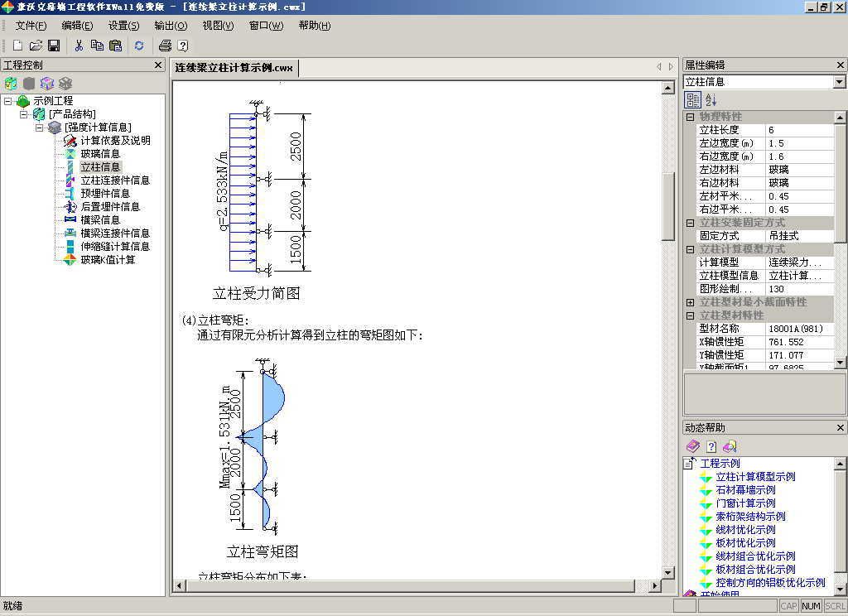
Task: Click the search book icon in 动态帮助
Action: 730,446
